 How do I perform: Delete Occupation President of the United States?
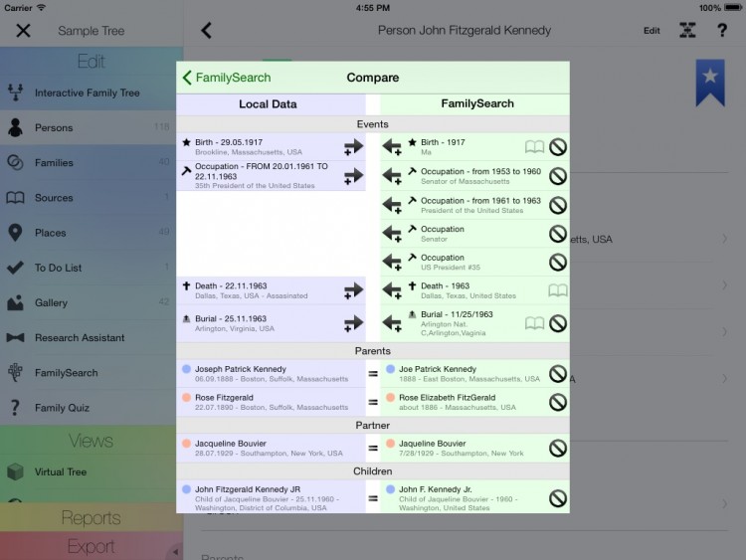(x=558, y=205)
